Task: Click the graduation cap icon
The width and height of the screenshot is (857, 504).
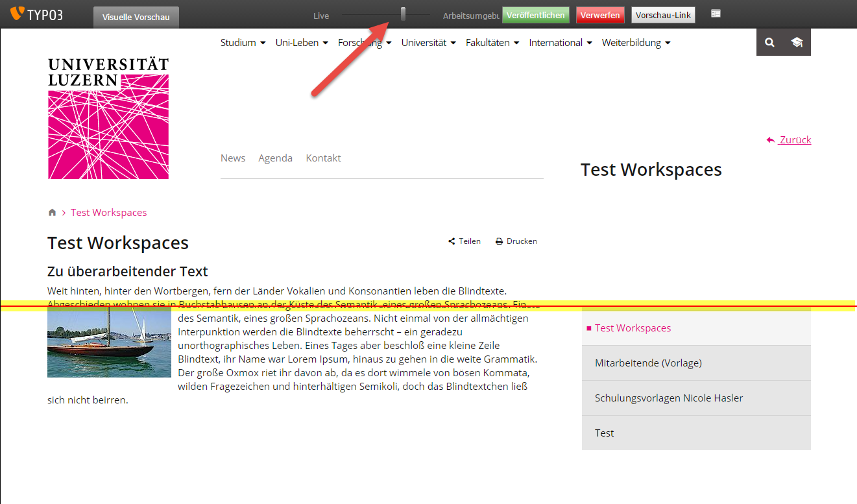Action: (x=797, y=43)
